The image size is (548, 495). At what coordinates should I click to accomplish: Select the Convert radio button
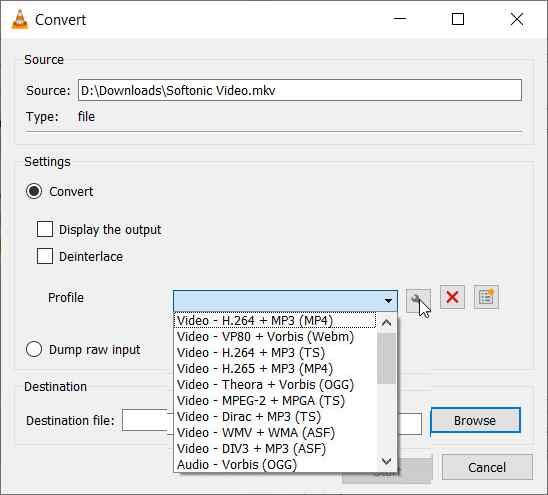pos(34,191)
